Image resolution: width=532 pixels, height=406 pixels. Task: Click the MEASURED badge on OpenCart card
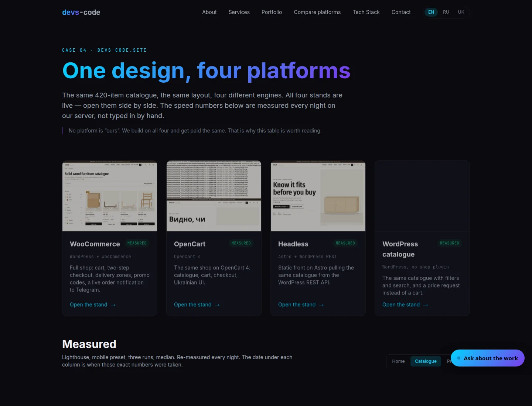pyautogui.click(x=241, y=243)
